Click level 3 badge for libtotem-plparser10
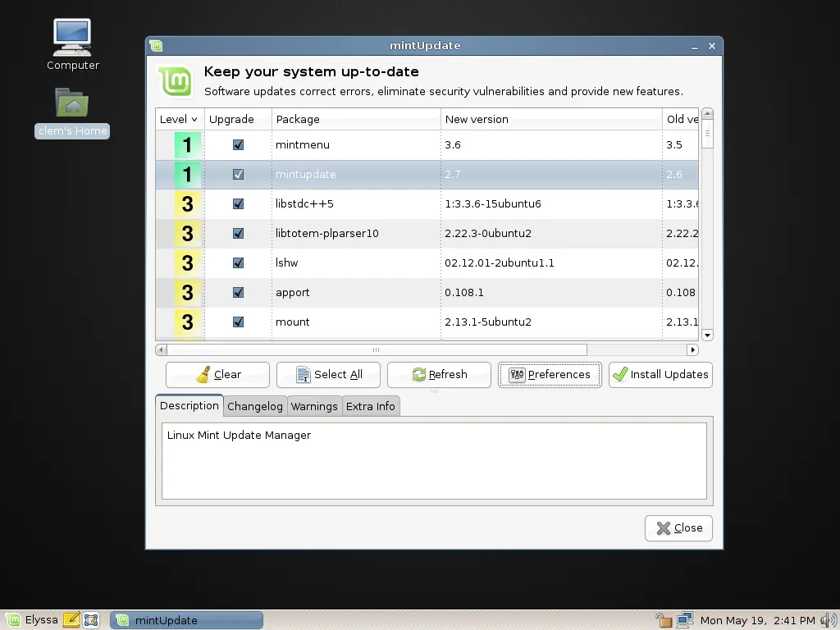 click(x=188, y=233)
